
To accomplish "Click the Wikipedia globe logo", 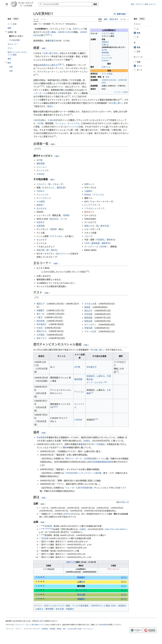I will pyautogui.click(x=13, y=4).
